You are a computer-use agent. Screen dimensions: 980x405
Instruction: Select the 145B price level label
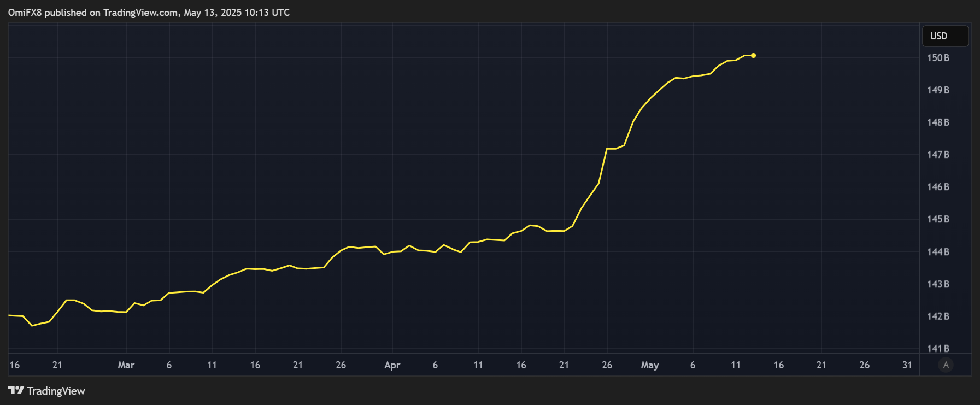pos(938,219)
